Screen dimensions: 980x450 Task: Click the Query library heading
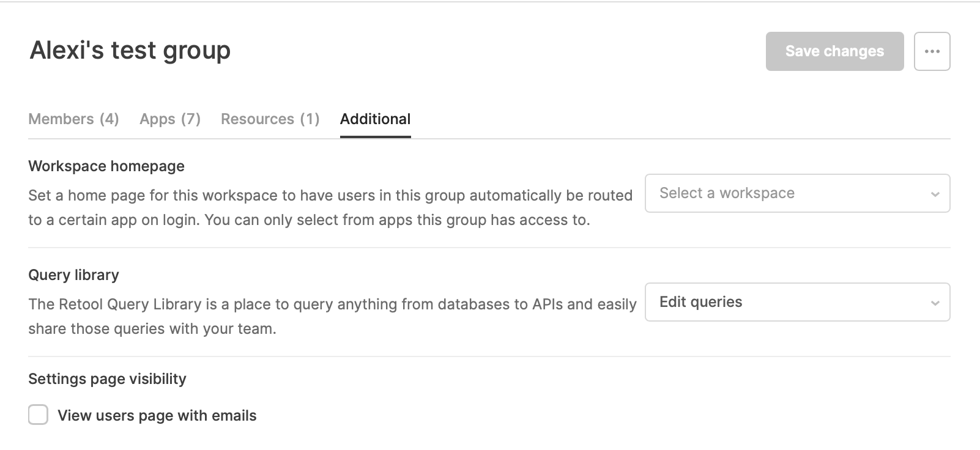pyautogui.click(x=73, y=275)
